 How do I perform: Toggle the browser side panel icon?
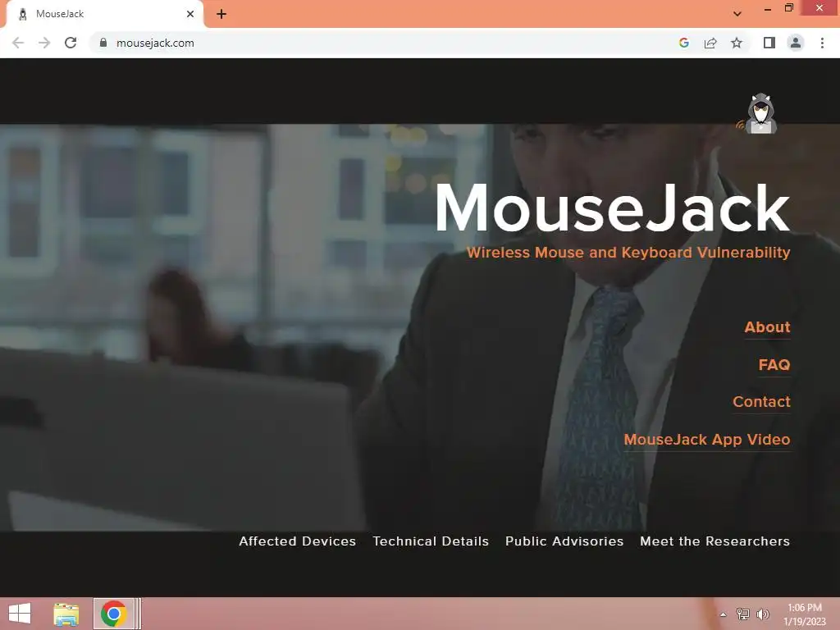(769, 43)
